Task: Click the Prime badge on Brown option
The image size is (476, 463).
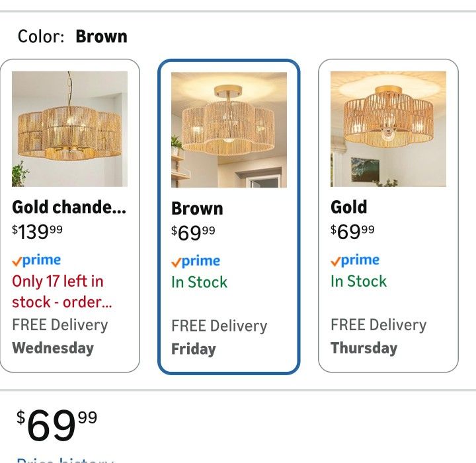Action: [196, 262]
